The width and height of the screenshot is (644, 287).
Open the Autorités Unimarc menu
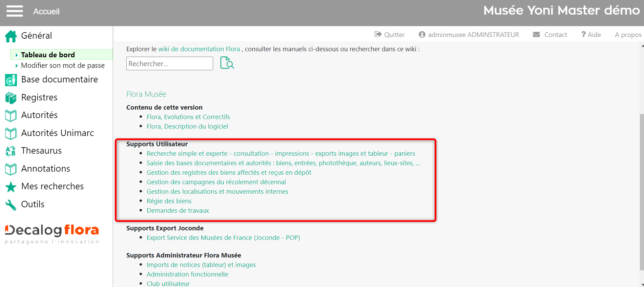[58, 133]
